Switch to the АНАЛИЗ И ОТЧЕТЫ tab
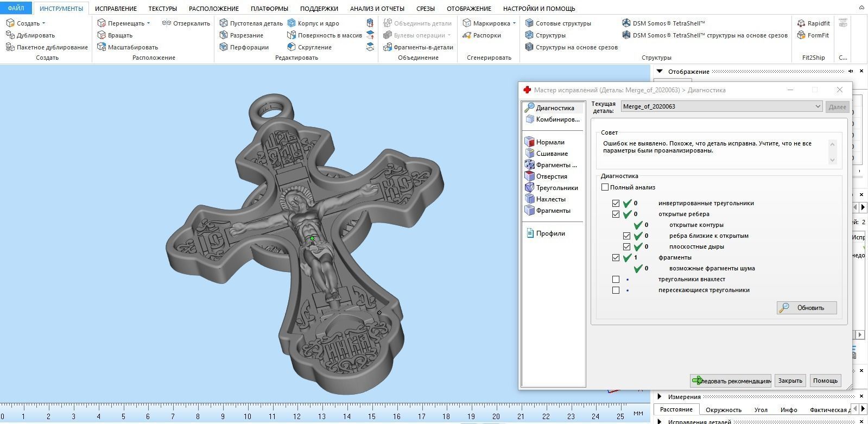 377,9
